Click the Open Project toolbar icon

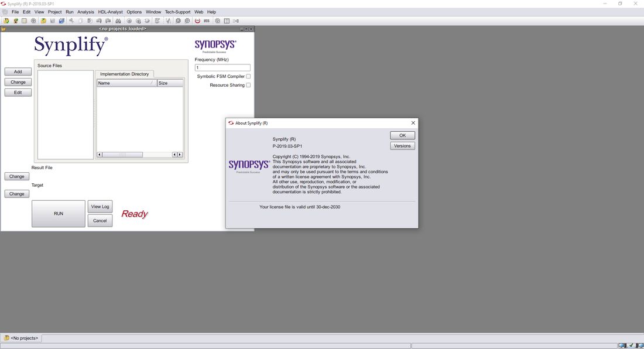6,20
